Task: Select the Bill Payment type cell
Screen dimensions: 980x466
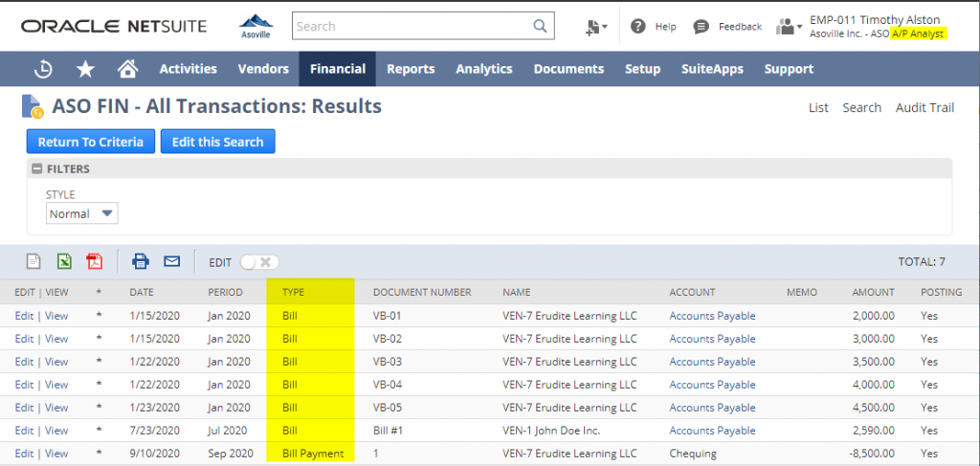Action: click(x=313, y=454)
